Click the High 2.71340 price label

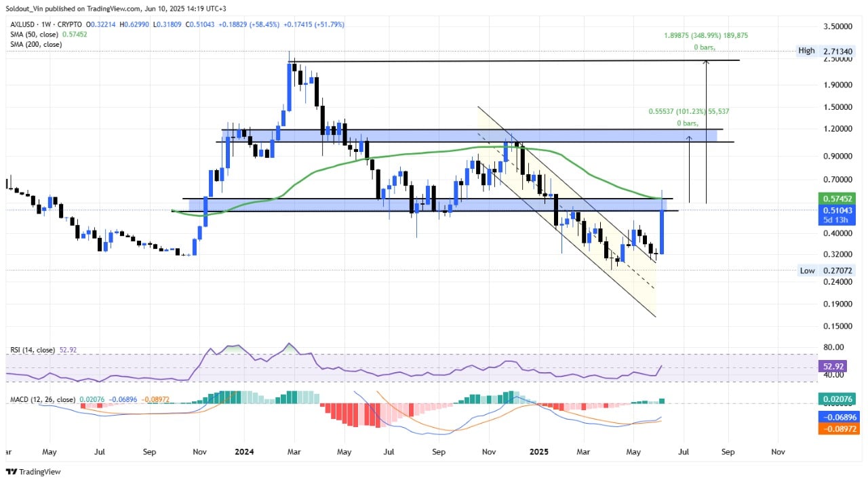coord(827,51)
